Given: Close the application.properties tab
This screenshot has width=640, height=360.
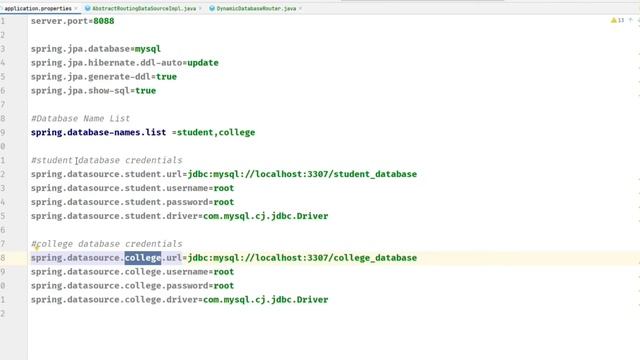Looking at the screenshot, I should (x=76, y=8).
